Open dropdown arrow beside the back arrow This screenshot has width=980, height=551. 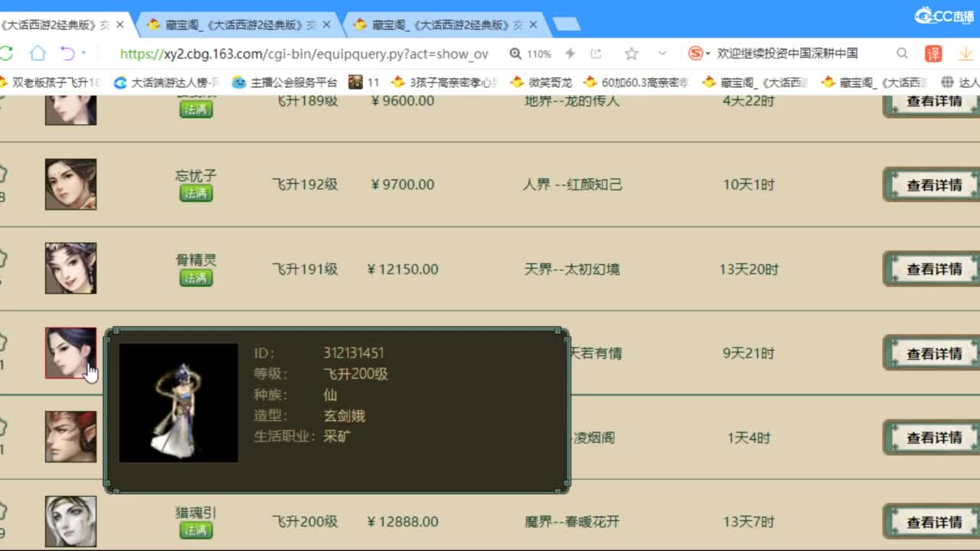coord(83,54)
